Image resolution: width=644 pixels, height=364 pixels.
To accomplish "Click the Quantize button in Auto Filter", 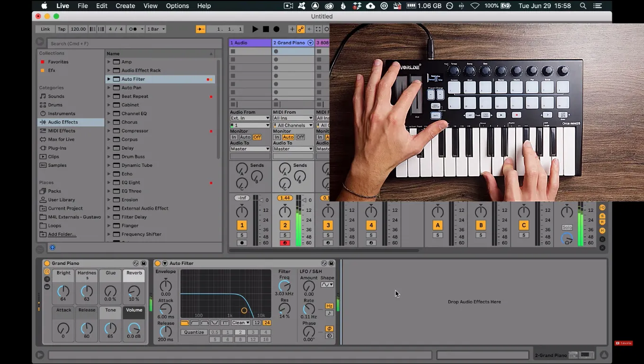I will tap(194, 332).
